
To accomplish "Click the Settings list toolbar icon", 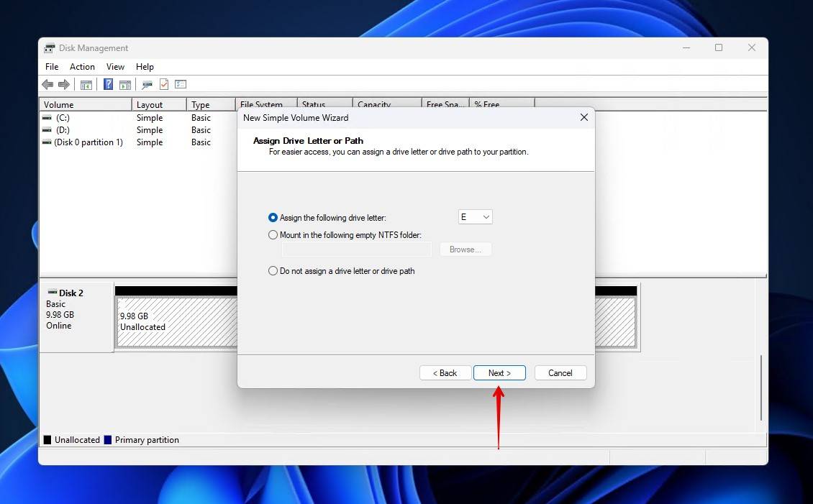I will (x=181, y=85).
